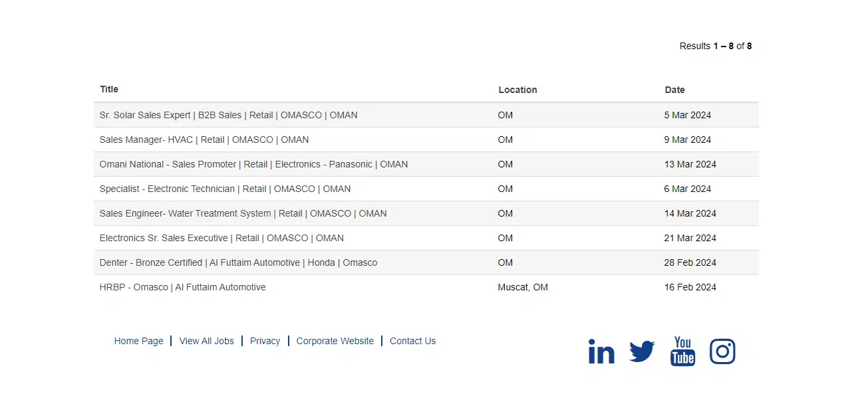Click the '14 Mar 2024' date cell
The image size is (868, 394).
690,213
